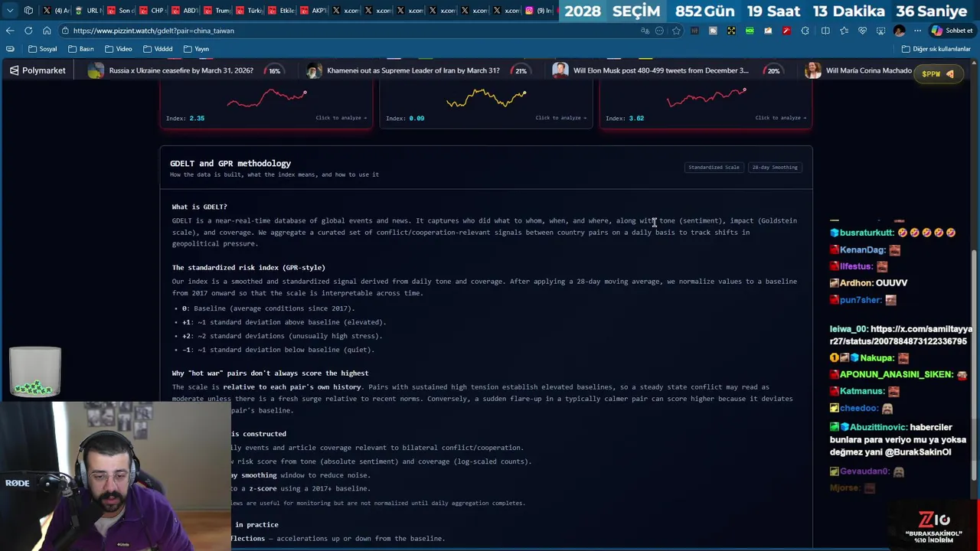Click the translate page icon in the address bar
980x551 pixels.
645,31
